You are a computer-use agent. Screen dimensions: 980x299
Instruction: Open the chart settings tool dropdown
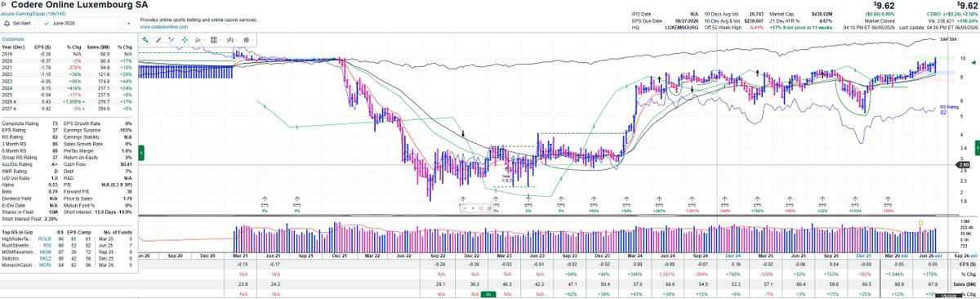(247, 40)
